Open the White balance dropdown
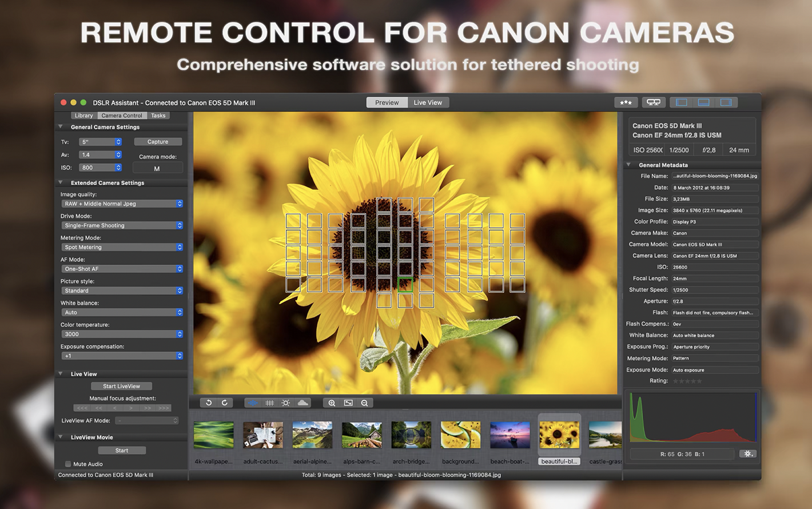The height and width of the screenshot is (509, 812). (122, 312)
